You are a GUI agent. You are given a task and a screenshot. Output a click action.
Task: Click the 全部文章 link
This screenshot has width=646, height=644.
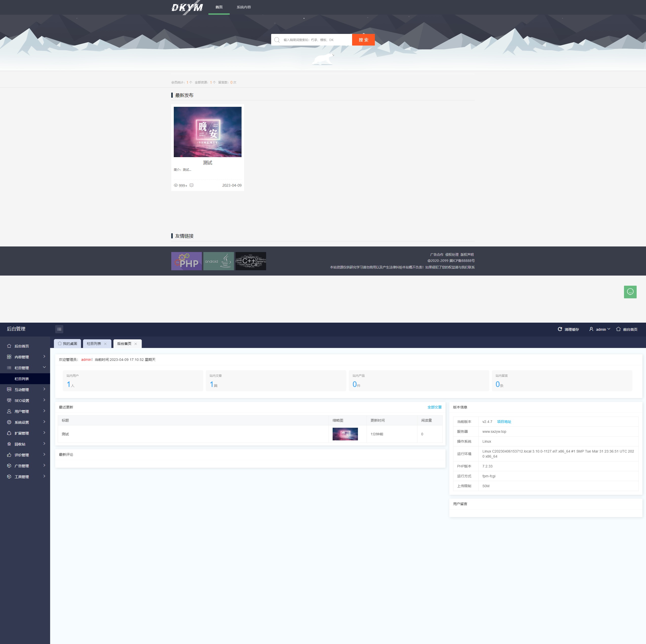[433, 407]
